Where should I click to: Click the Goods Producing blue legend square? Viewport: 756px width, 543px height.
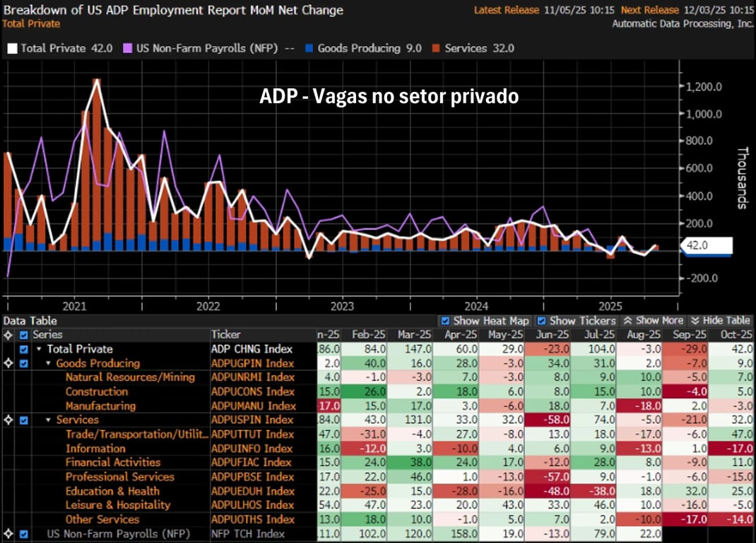(x=307, y=49)
